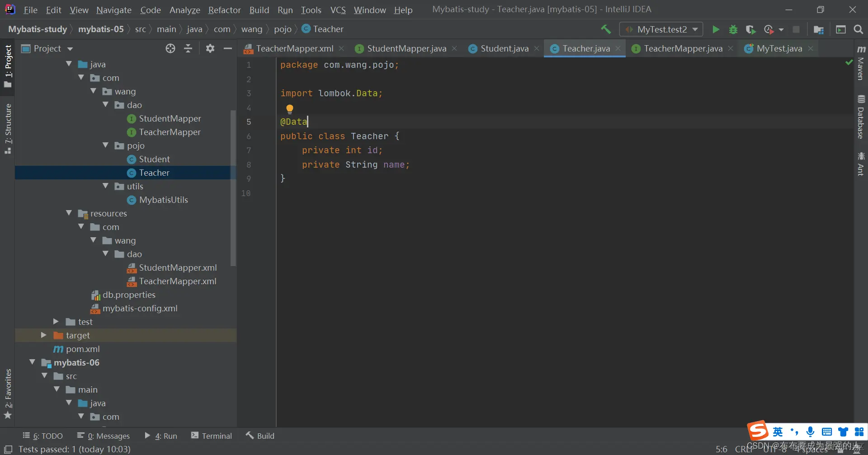Start debugging with the bug icon

click(733, 29)
